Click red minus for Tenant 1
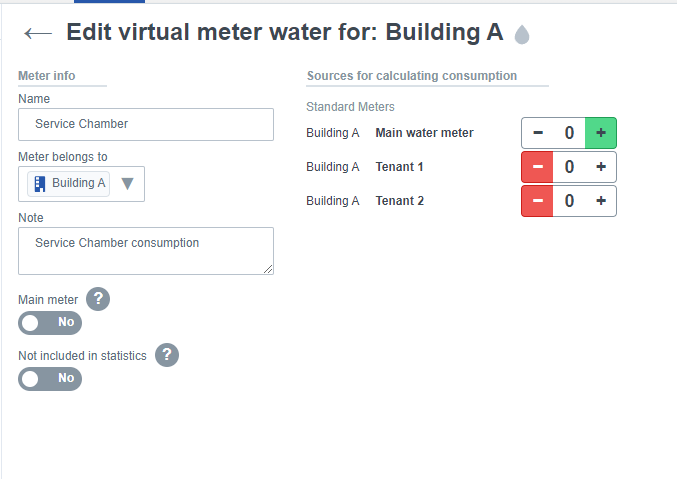Image resolution: width=677 pixels, height=479 pixels. pos(537,167)
